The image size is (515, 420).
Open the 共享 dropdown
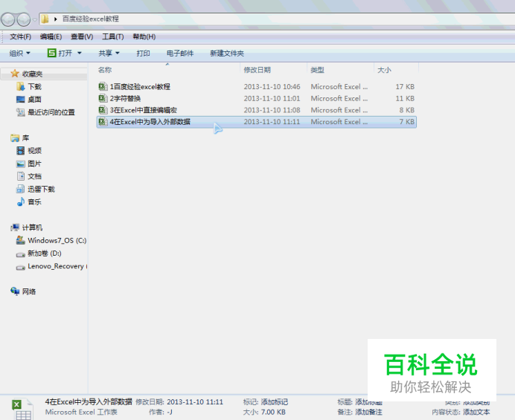click(109, 54)
